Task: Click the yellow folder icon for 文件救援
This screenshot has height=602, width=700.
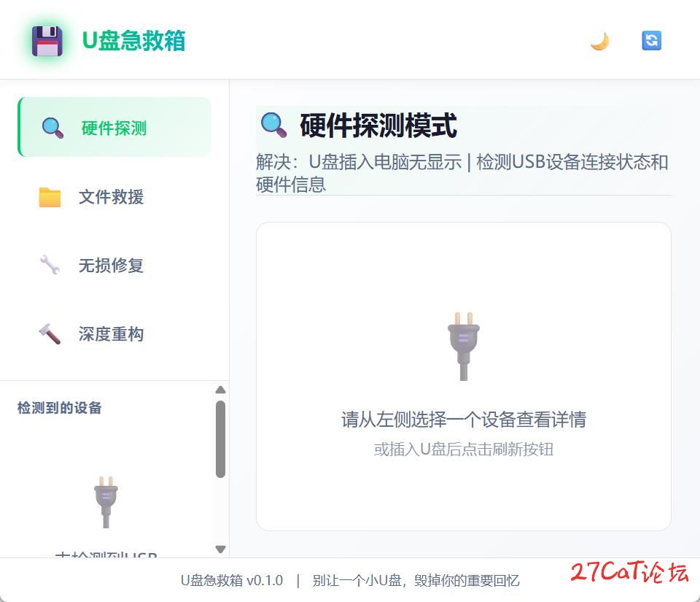Action: [x=50, y=197]
